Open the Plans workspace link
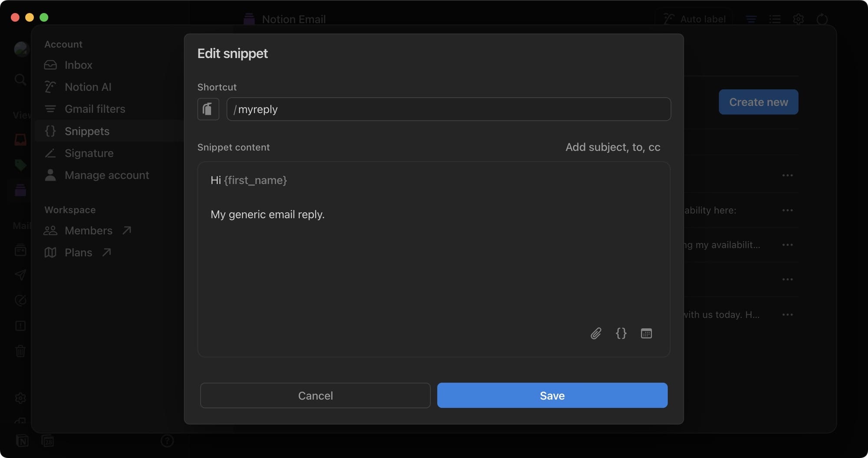 [x=78, y=252]
